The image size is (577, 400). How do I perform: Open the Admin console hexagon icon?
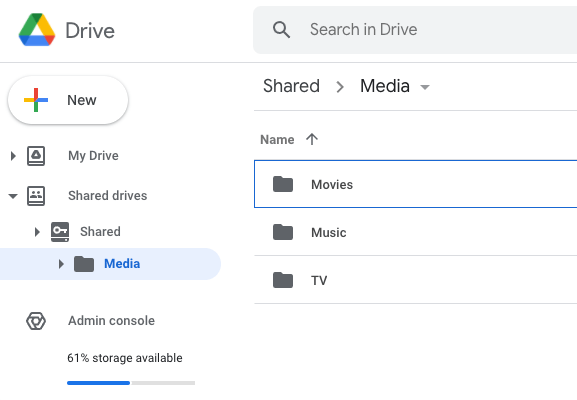coord(36,321)
